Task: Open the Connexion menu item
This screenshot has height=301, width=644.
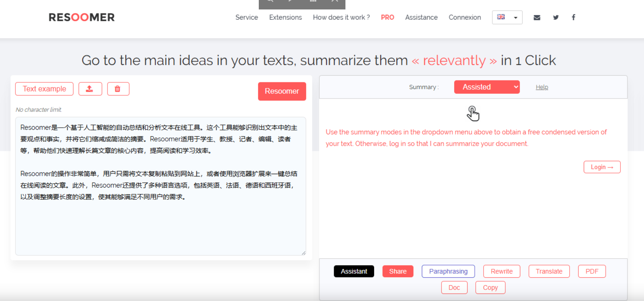Action: click(465, 17)
